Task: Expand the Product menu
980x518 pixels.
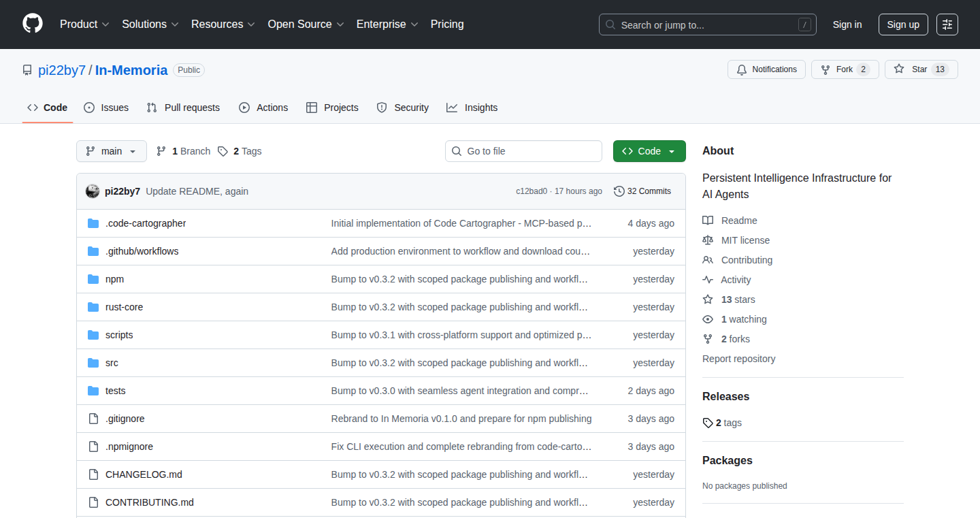Action: point(84,24)
